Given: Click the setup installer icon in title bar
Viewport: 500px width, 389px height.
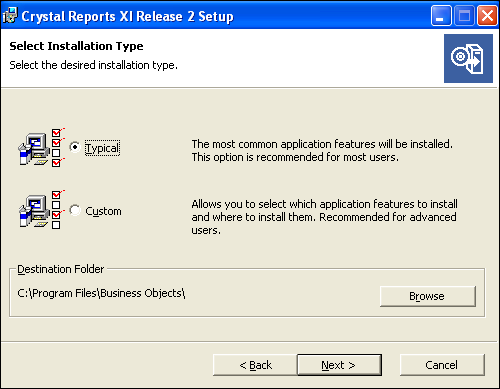Looking at the screenshot, I should coord(9,15).
